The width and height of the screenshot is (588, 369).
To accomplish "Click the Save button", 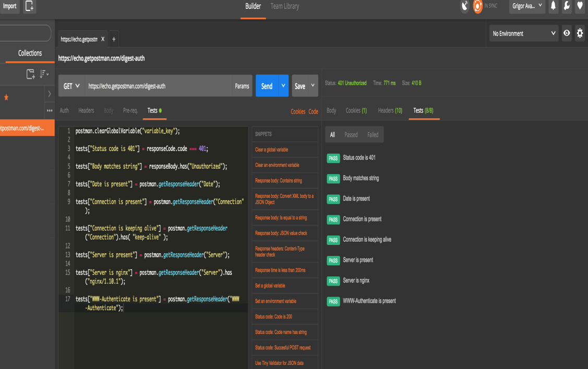I will [x=300, y=86].
